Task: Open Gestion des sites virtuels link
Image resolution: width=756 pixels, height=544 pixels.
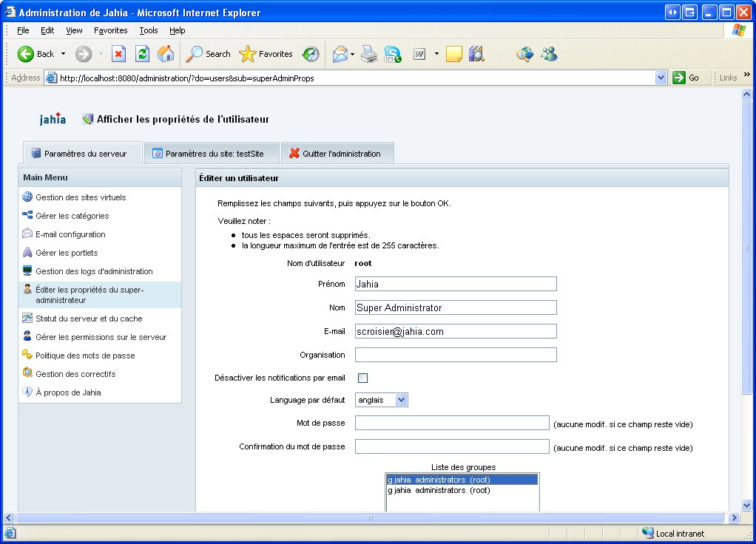Action: tap(81, 197)
